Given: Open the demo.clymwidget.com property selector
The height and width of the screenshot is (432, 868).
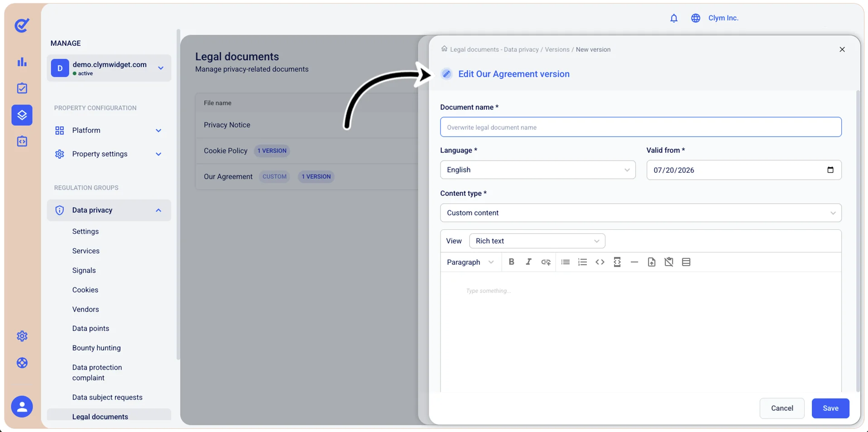Looking at the screenshot, I should pos(109,68).
